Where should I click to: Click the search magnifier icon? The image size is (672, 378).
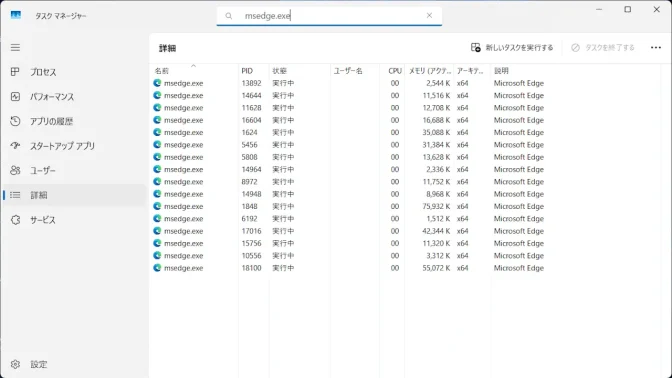(229, 16)
